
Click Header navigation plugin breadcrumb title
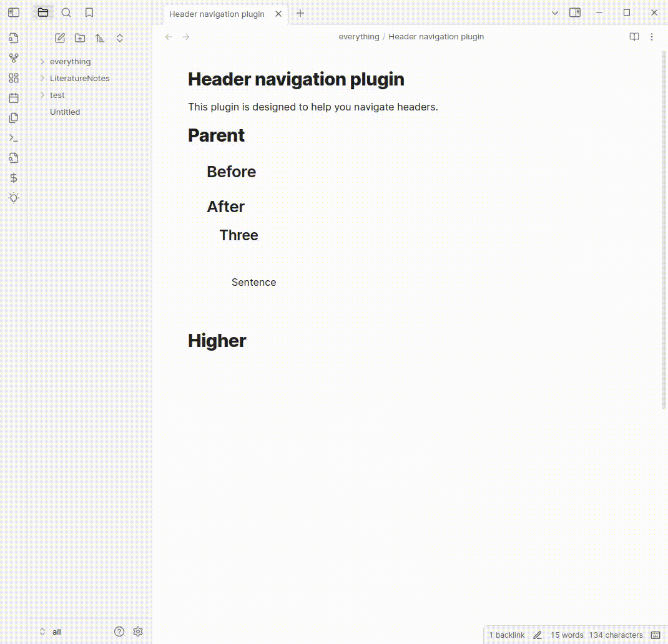point(436,37)
